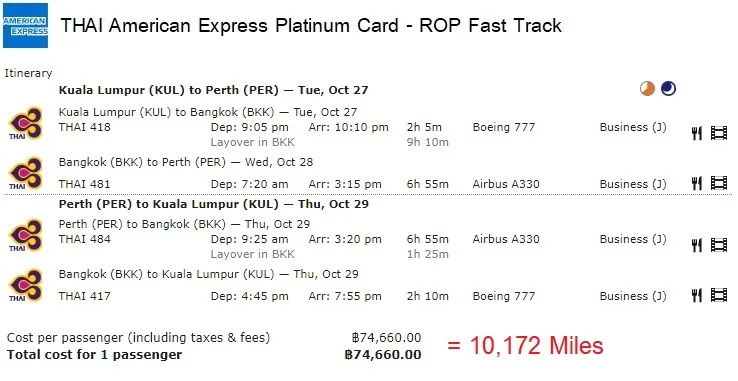Click the film icon for THAI 484

coord(719,245)
